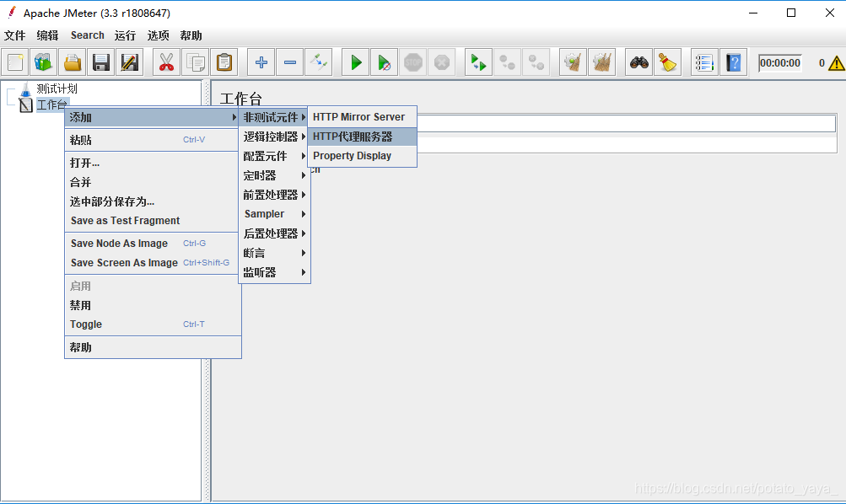Expand 后置处理器 submenu

pos(274,233)
